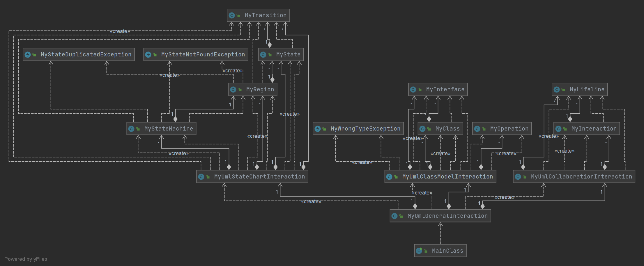Click the green visibility icon on MyLifeline
644x266 pixels.
(x=563, y=90)
